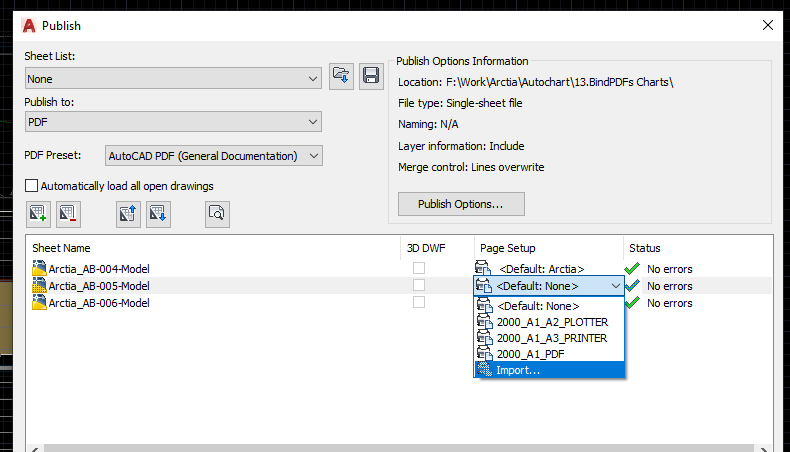The width and height of the screenshot is (790, 452).
Task: Open the PDF Preset dropdown
Action: click(213, 156)
